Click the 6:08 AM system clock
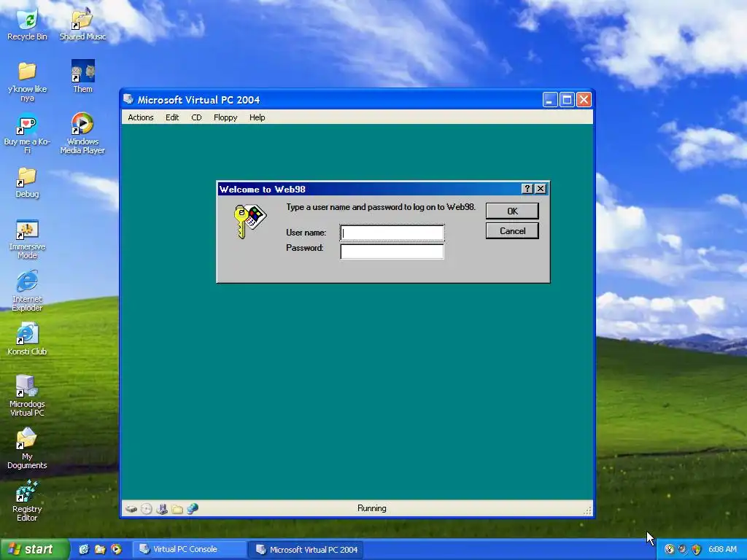 pos(722,550)
